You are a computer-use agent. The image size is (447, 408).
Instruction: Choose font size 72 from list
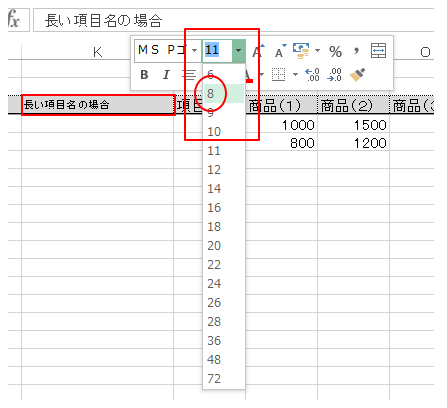224,378
